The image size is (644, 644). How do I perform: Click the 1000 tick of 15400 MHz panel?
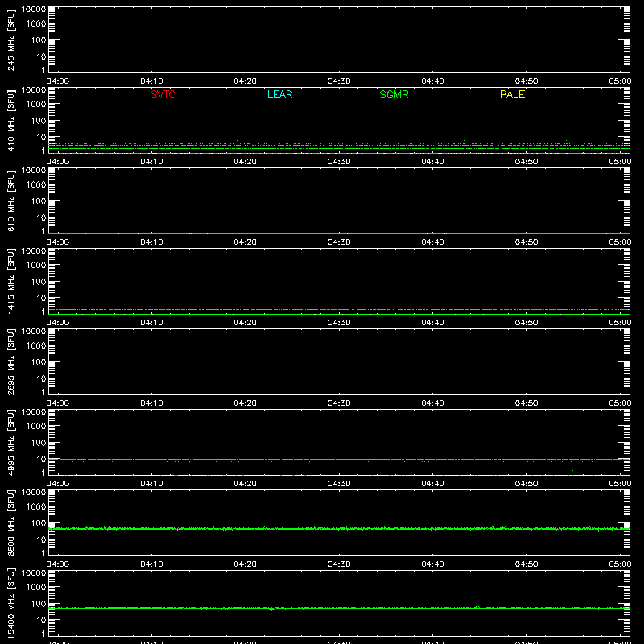coord(36,588)
